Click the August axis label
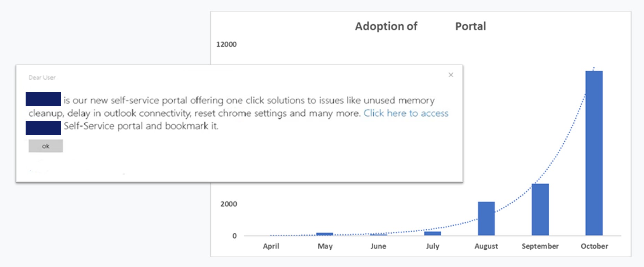Screen dimensions: 644x267 (486, 246)
